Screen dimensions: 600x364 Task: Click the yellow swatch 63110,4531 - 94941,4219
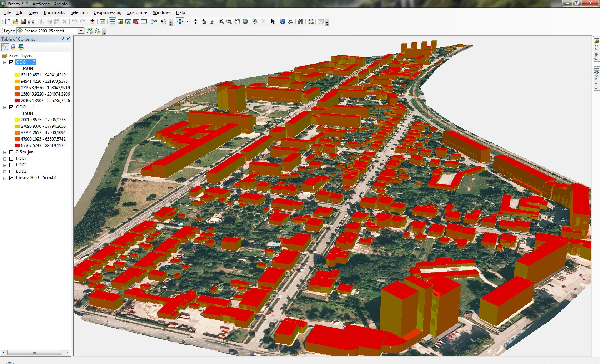[x=17, y=75]
